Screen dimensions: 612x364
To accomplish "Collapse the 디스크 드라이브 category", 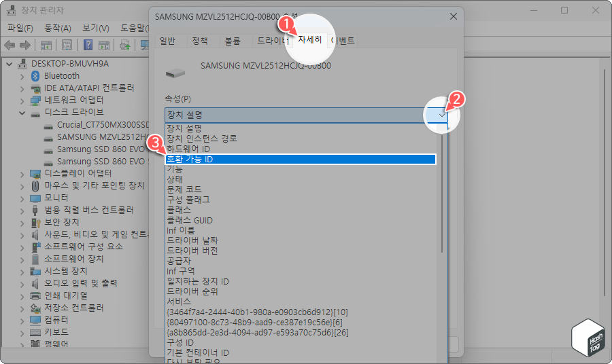I will 22,113.
